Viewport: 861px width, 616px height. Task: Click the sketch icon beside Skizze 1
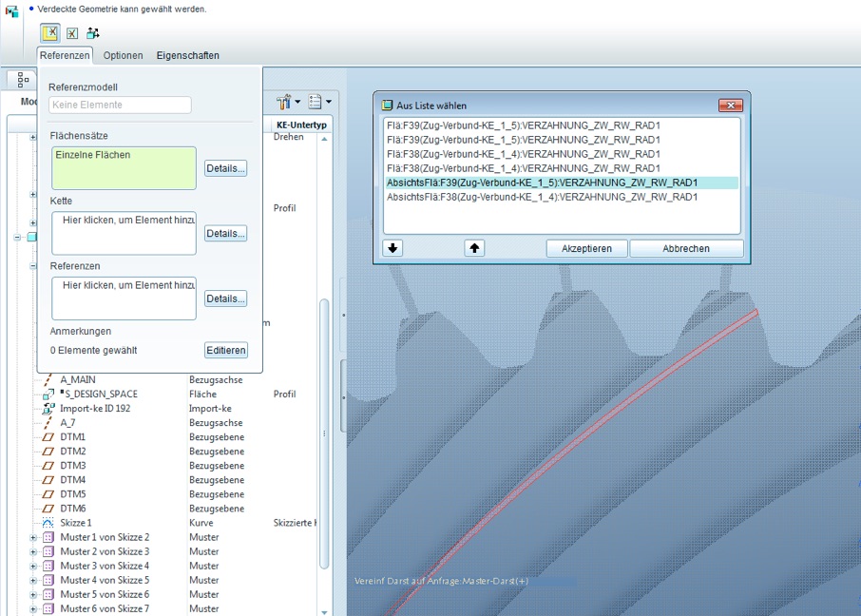pyautogui.click(x=48, y=523)
